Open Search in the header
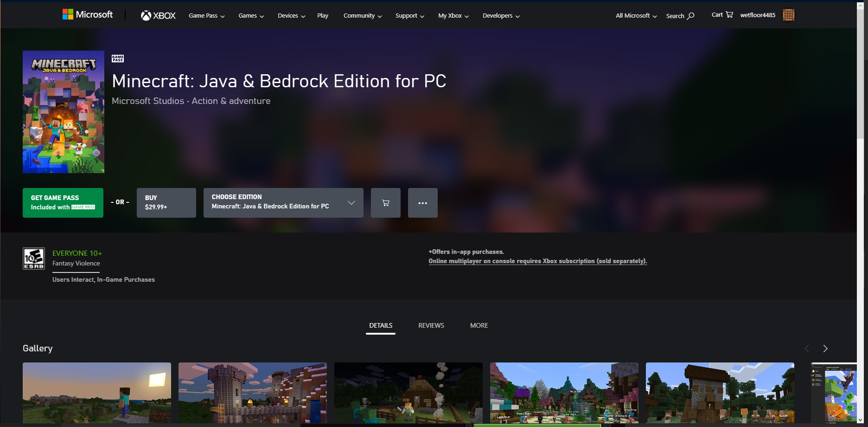868x427 pixels. pyautogui.click(x=680, y=16)
